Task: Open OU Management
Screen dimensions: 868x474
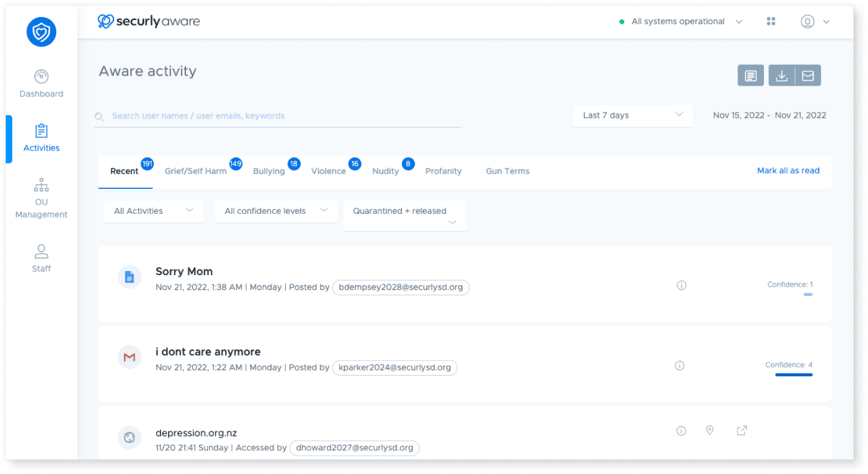Action: click(41, 199)
